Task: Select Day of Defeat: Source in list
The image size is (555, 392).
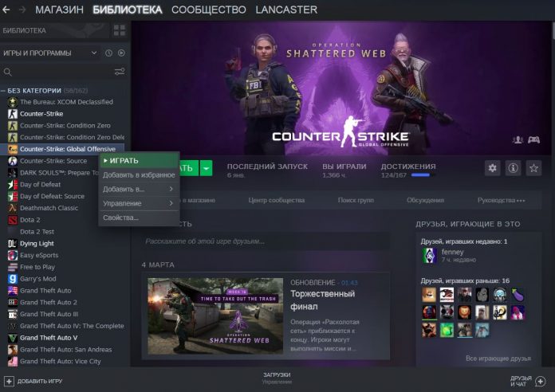Action: (52, 196)
